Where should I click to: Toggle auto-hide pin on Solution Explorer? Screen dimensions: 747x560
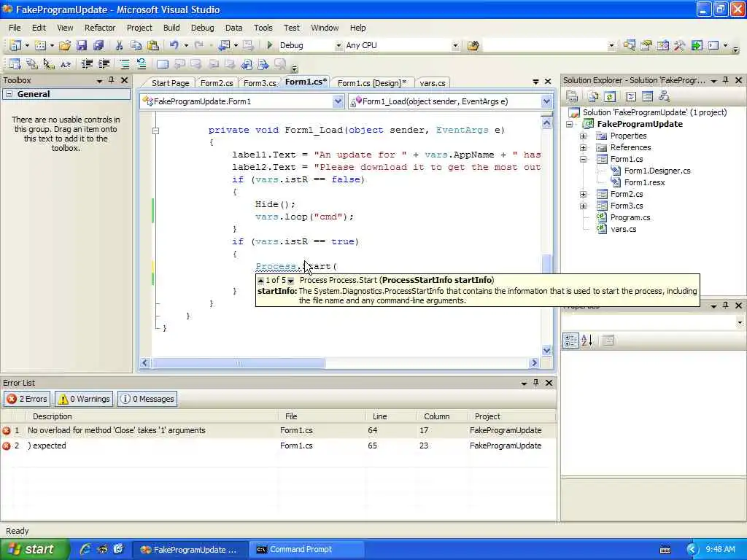coord(726,80)
